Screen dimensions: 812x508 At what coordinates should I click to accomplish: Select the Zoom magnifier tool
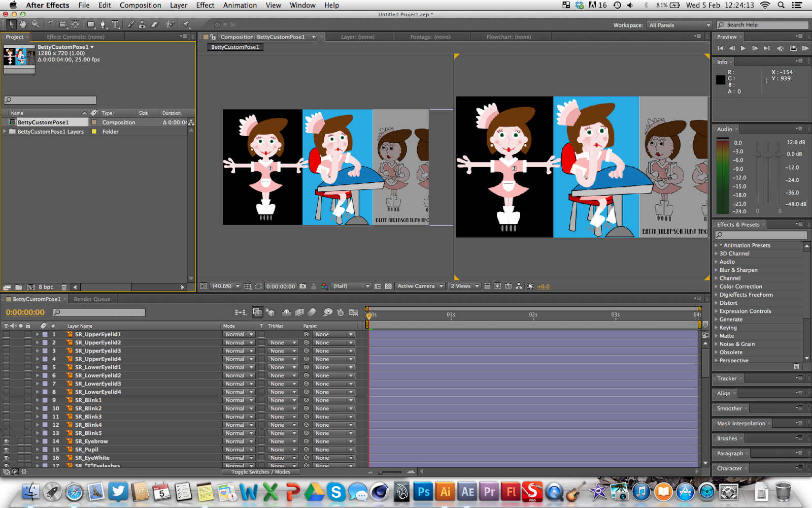coord(36,24)
